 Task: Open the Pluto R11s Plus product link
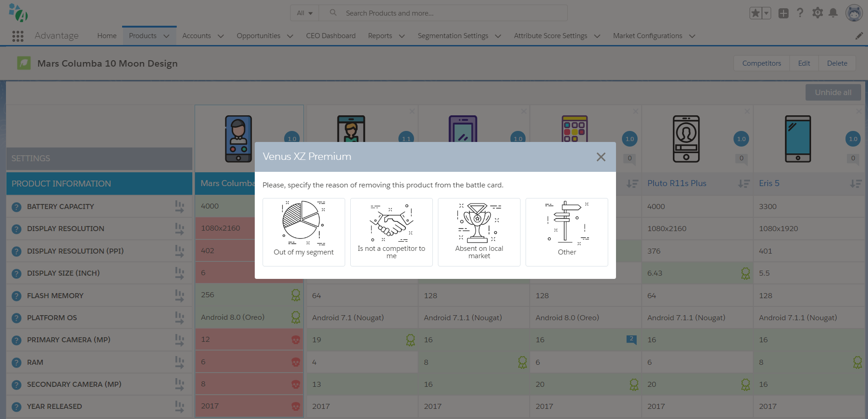(677, 183)
